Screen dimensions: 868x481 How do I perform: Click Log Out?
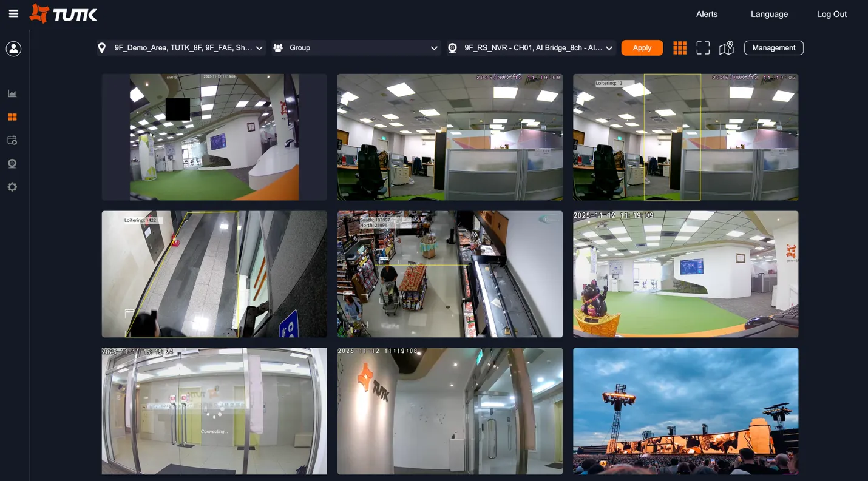pos(832,14)
